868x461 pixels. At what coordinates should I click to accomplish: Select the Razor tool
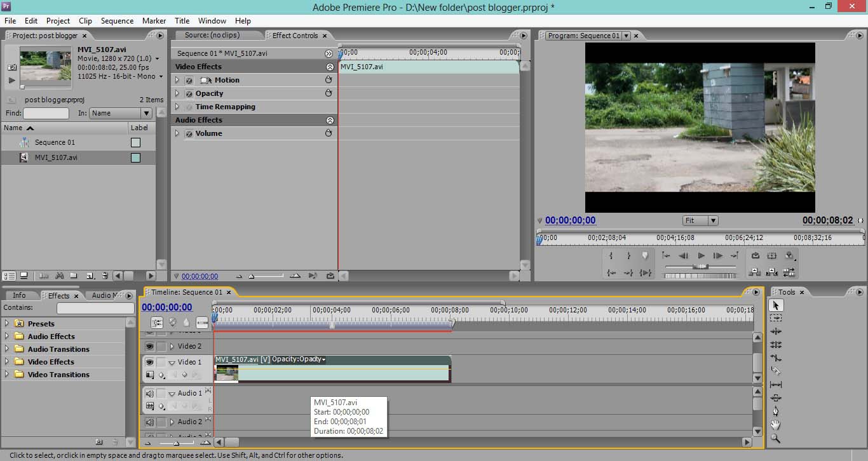click(776, 371)
